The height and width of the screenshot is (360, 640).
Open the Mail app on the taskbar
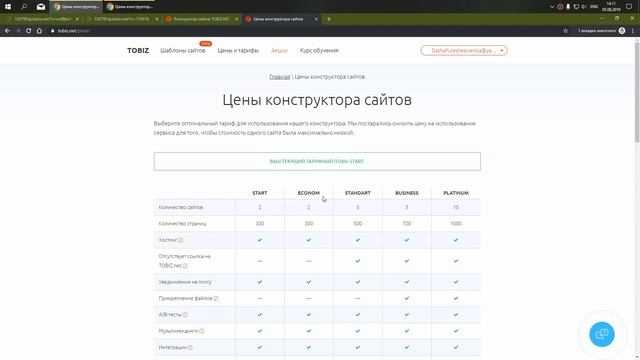coord(41,7)
